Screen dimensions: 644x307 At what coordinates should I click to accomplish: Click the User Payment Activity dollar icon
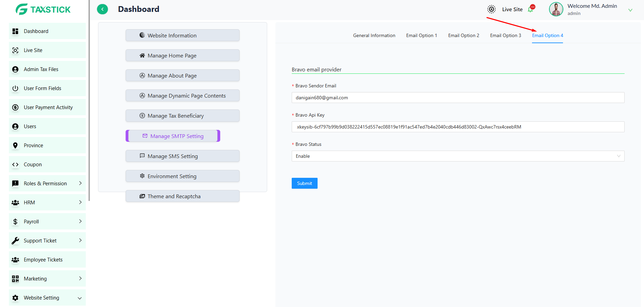(x=15, y=107)
